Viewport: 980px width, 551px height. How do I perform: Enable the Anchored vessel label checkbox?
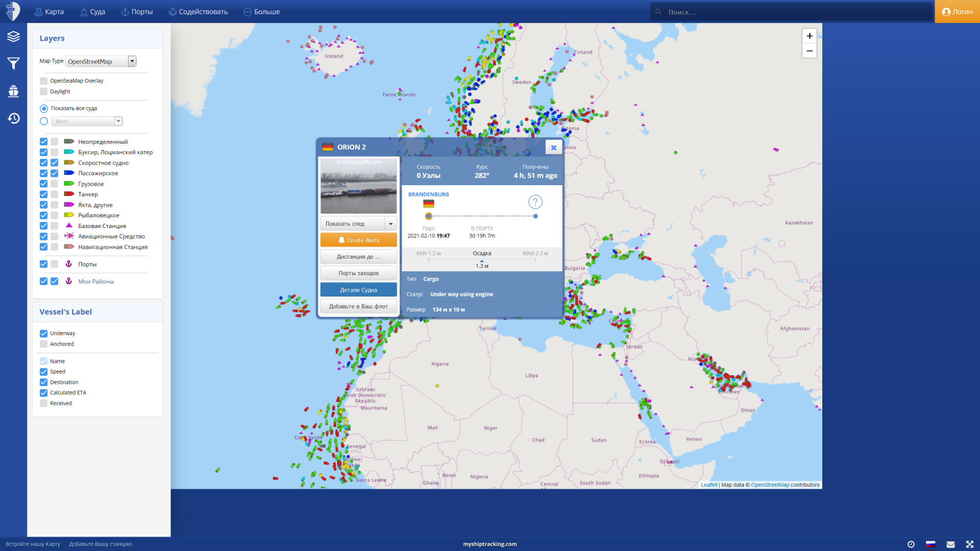coord(44,344)
